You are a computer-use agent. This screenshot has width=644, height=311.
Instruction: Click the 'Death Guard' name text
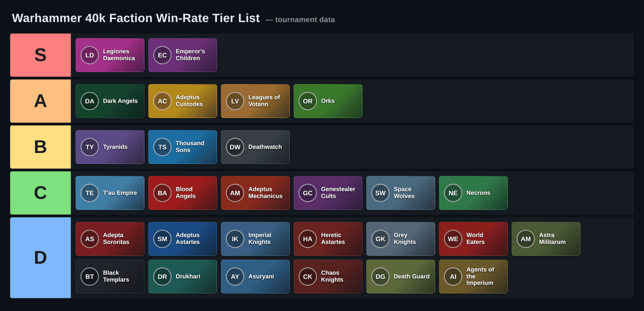(411, 276)
